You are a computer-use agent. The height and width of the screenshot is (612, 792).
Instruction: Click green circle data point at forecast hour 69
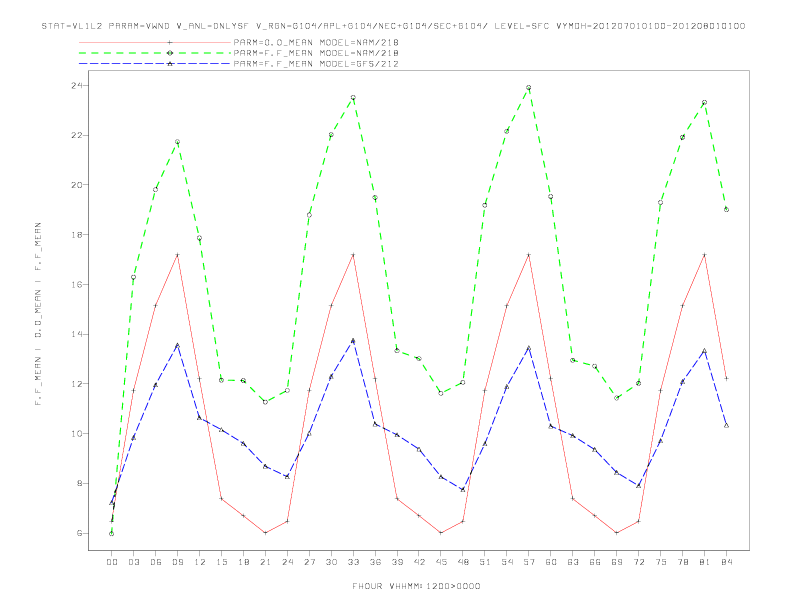coord(617,398)
